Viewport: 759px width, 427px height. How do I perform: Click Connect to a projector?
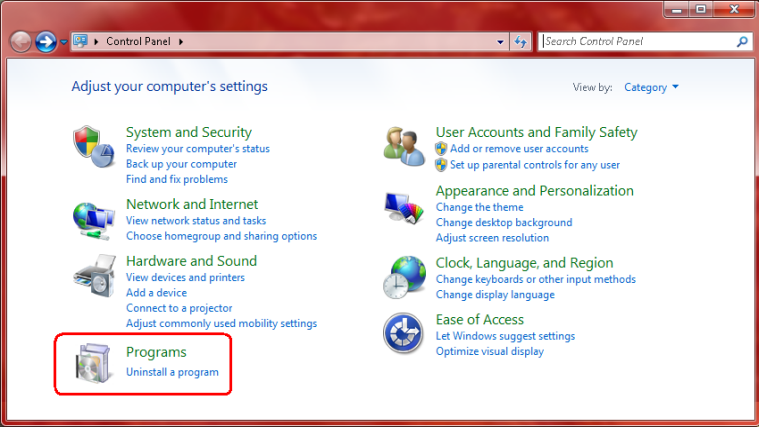coord(179,308)
